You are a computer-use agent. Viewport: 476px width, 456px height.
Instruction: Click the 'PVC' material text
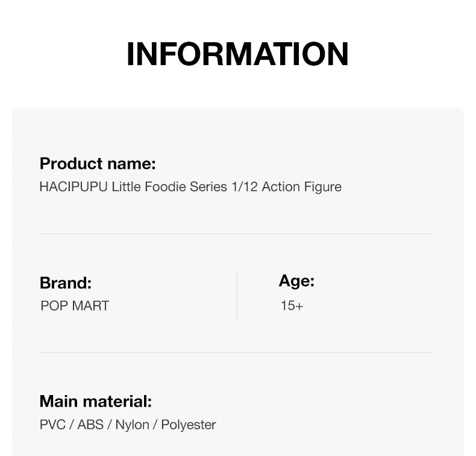tap(52, 425)
